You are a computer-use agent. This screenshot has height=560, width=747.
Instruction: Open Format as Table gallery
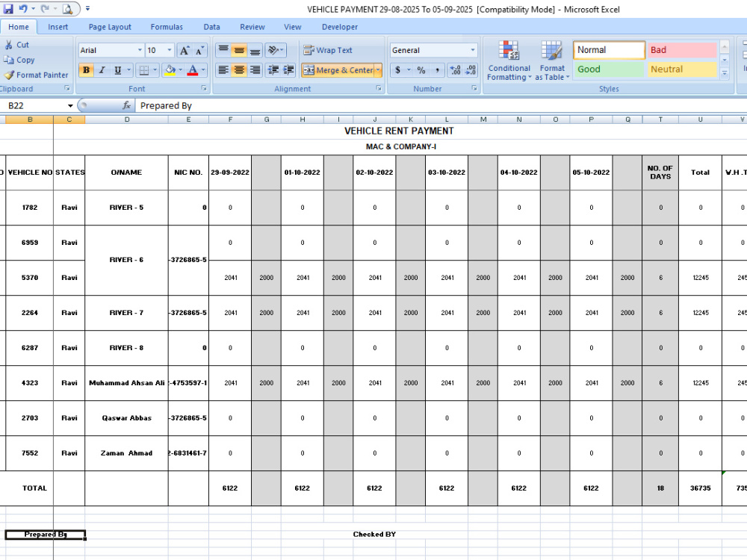click(552, 60)
